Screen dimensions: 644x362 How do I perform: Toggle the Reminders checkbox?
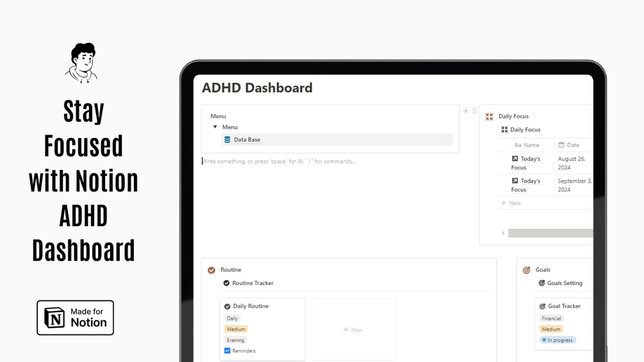coord(227,351)
